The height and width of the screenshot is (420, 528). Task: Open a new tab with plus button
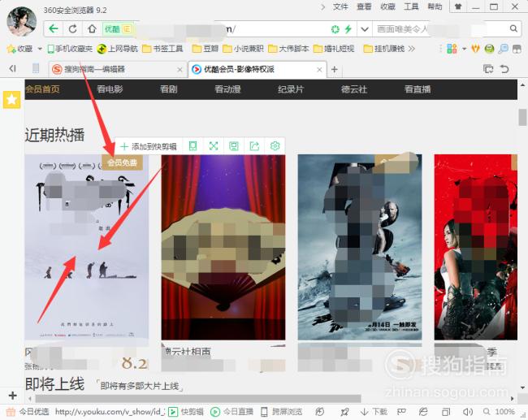pyautogui.click(x=335, y=69)
